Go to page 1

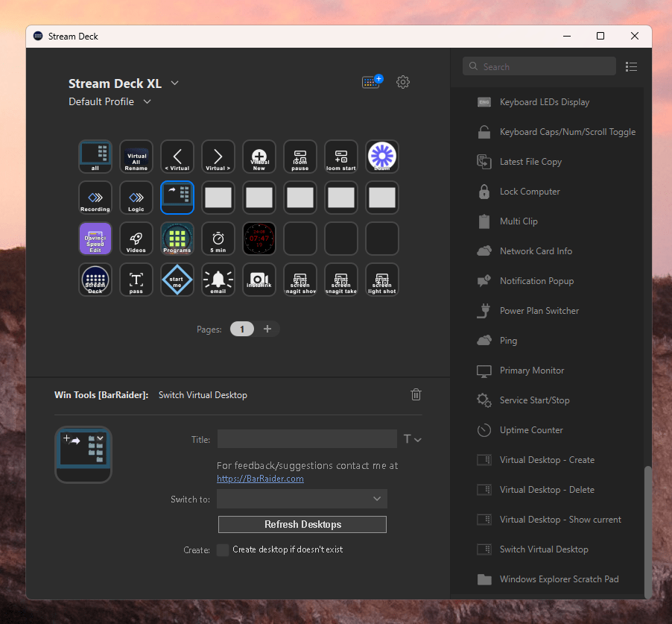pyautogui.click(x=242, y=329)
